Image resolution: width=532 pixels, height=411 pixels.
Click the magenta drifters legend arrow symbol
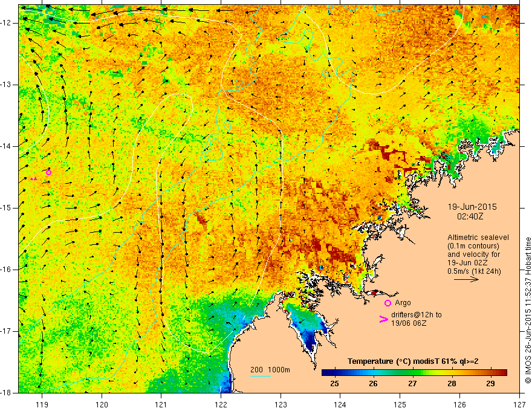(383, 319)
